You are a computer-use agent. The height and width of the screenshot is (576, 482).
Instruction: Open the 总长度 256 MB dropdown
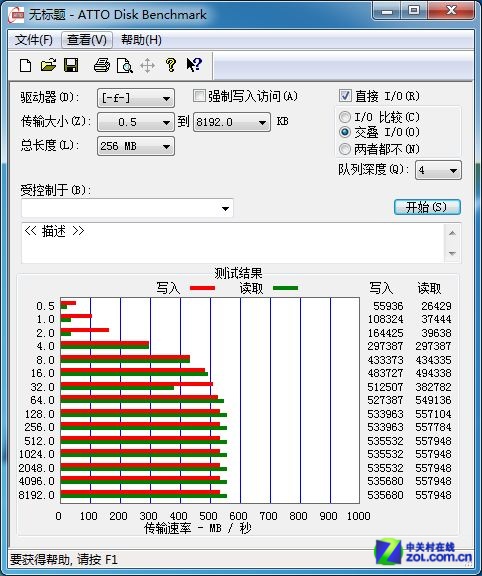(136, 146)
